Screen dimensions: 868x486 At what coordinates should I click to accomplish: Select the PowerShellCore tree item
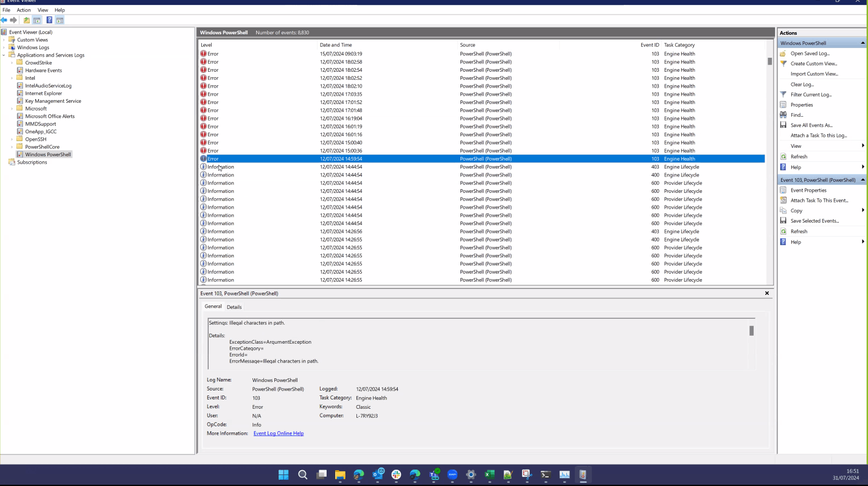click(43, 147)
